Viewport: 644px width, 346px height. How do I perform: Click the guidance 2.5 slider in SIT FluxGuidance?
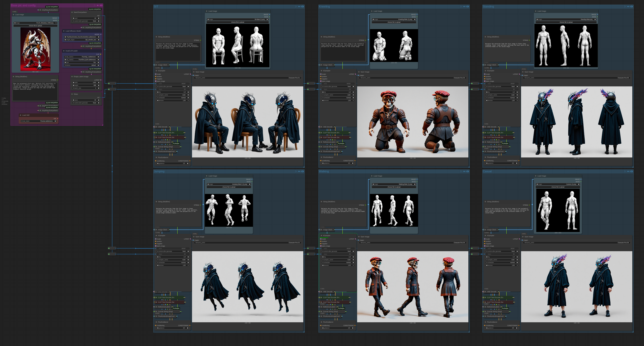[173, 163]
